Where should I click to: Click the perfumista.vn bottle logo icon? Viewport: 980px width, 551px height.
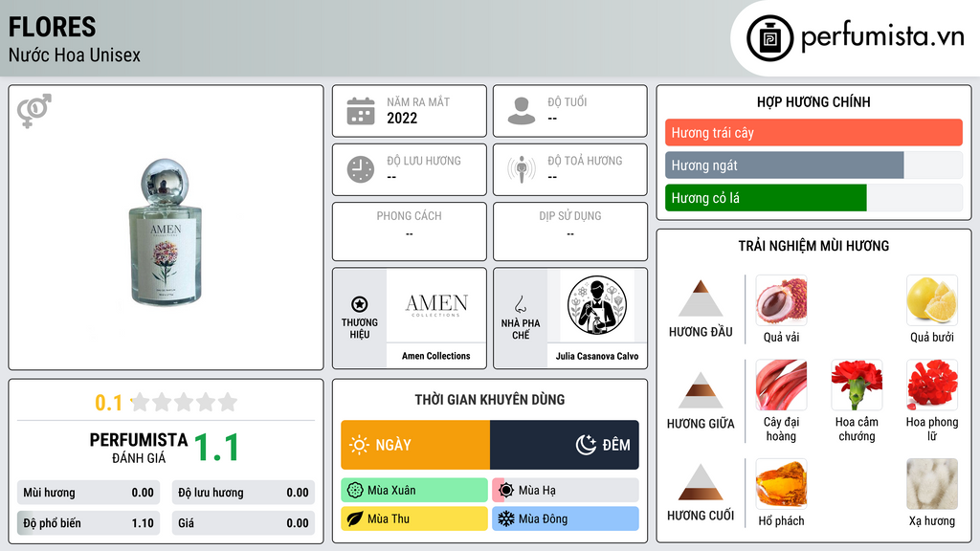[x=769, y=38]
